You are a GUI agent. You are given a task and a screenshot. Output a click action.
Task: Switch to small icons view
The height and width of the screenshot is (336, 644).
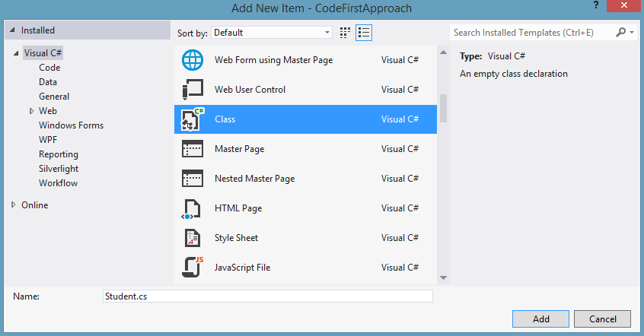(345, 33)
